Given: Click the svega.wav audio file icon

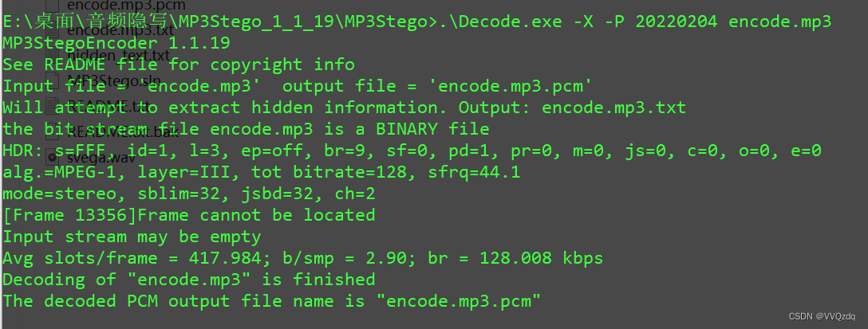Looking at the screenshot, I should (x=53, y=157).
